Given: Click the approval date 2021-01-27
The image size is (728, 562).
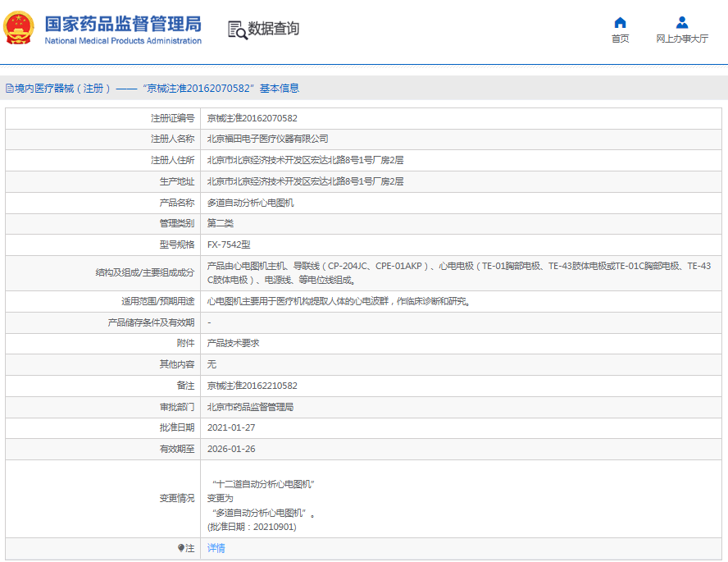Looking at the screenshot, I should (x=231, y=427).
